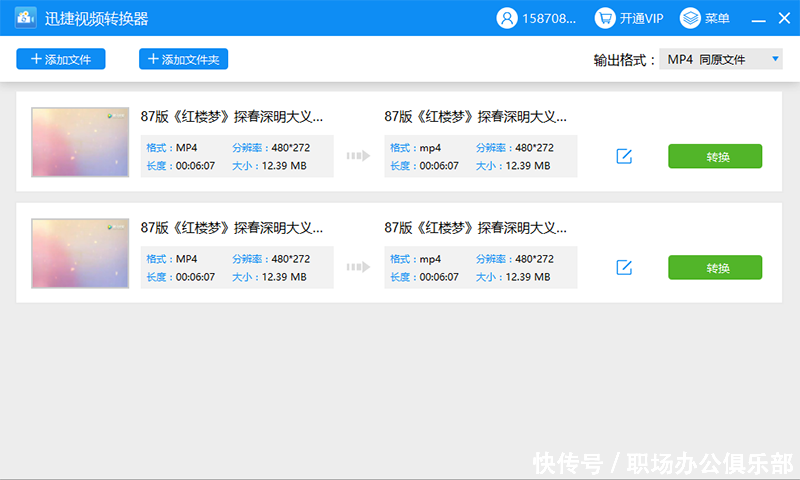Viewport: 800px width, 480px height.
Task: Click the 添加文件夹 button
Action: [184, 59]
